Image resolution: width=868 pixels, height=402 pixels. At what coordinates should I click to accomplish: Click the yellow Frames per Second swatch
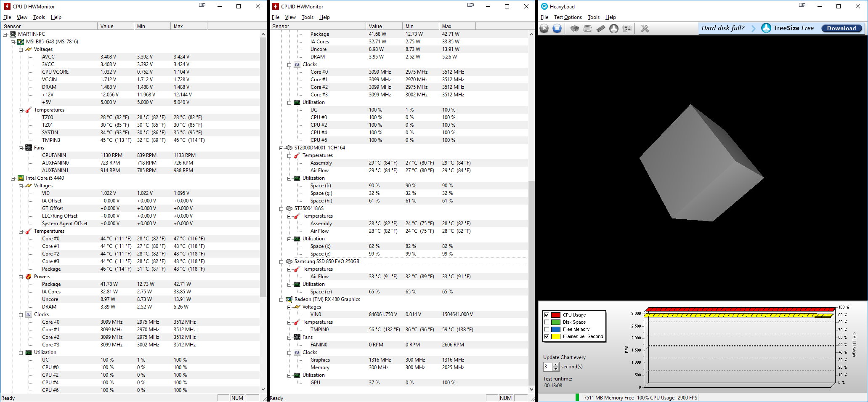coord(555,336)
